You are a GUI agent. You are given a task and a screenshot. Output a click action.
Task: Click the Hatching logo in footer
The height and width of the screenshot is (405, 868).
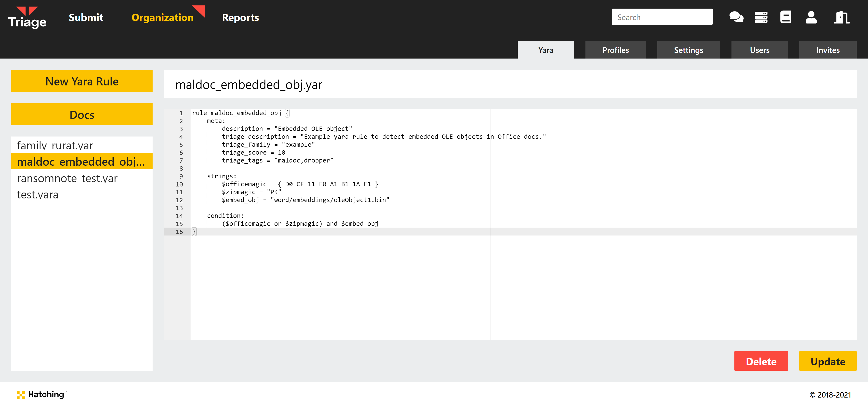pos(42,395)
